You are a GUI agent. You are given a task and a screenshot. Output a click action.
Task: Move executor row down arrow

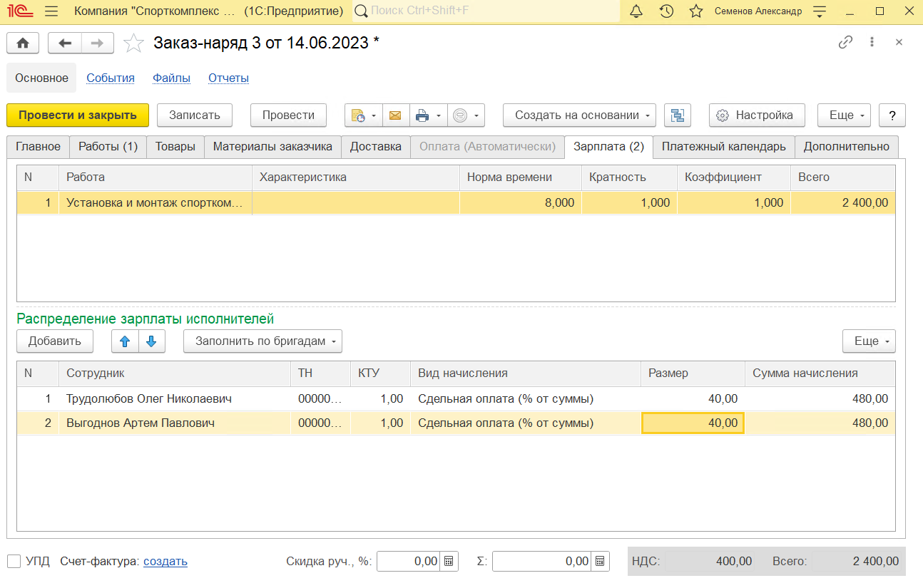click(151, 341)
